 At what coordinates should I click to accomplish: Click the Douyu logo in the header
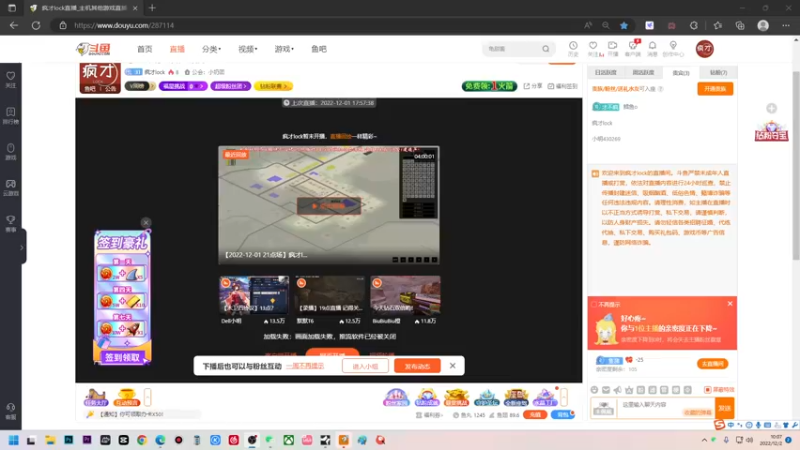[x=93, y=49]
